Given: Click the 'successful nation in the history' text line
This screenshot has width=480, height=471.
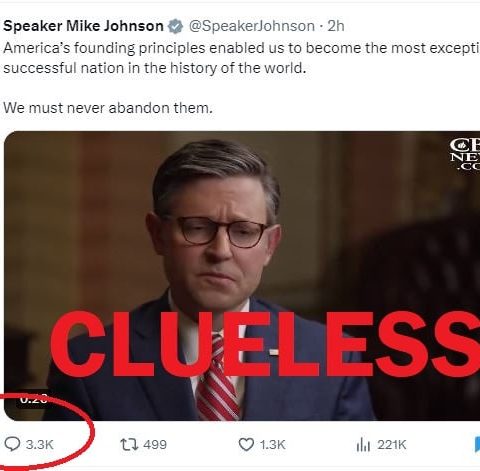Looking at the screenshot, I should click(x=155, y=68).
